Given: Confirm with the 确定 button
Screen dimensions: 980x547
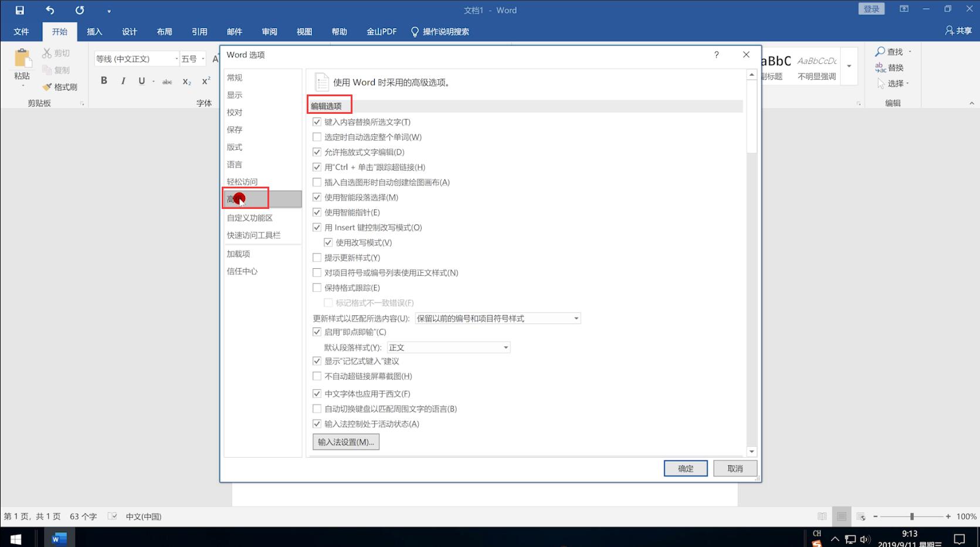Looking at the screenshot, I should click(x=686, y=468).
